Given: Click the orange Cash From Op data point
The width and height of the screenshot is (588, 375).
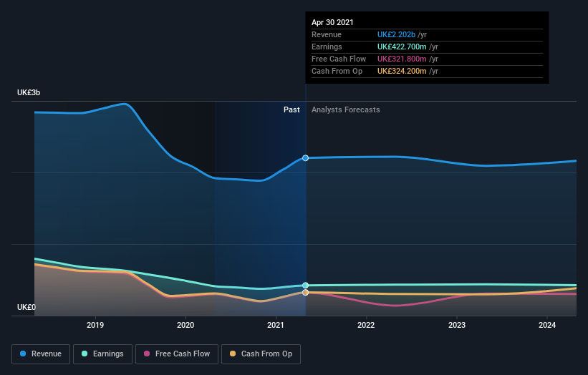Looking at the screenshot, I should (x=306, y=292).
